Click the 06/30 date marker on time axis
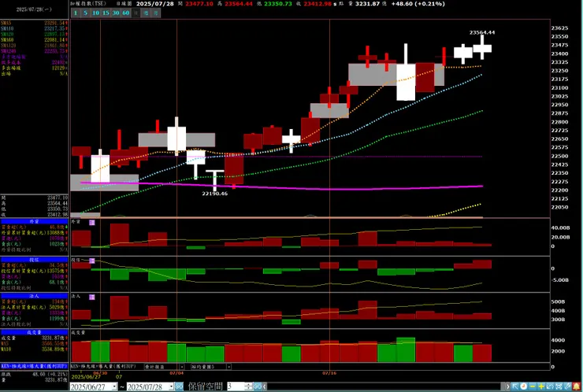Screen dimensions: 583x392 tap(100, 372)
